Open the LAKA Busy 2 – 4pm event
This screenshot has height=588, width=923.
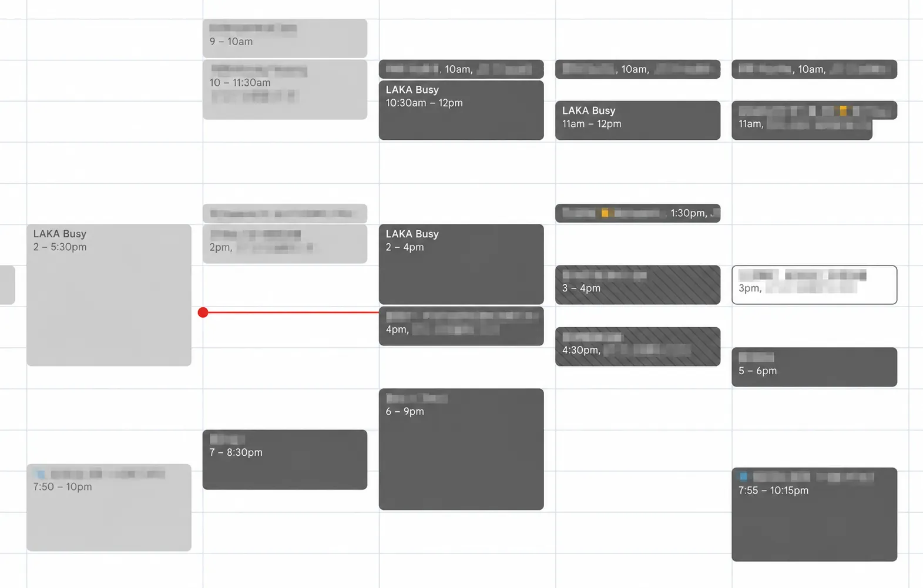pos(461,264)
